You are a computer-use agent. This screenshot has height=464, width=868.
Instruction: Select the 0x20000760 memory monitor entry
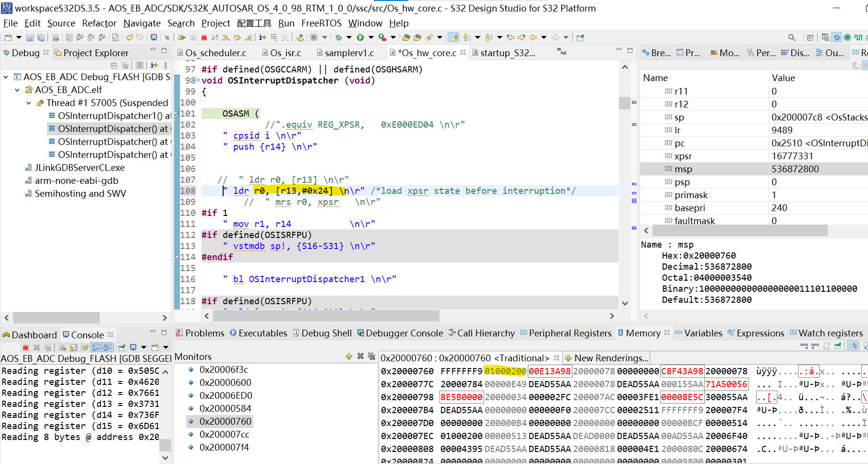226,421
